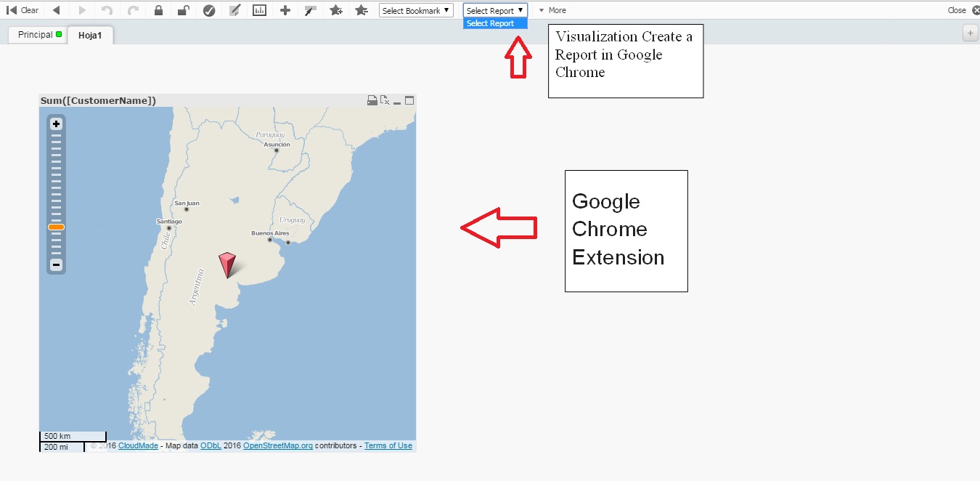
Task: Select the Lock selections icon
Action: [157, 10]
